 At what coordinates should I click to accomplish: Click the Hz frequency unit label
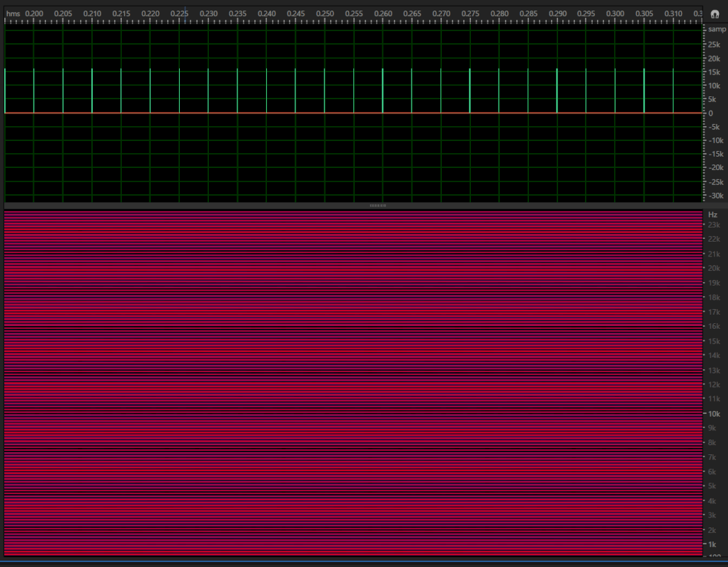tap(714, 214)
